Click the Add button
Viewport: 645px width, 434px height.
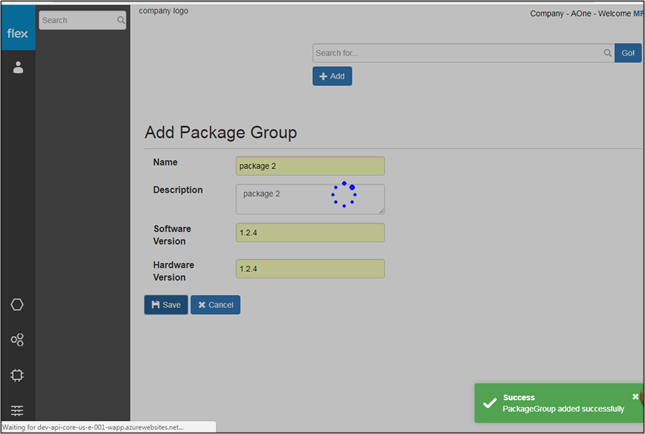[x=332, y=76]
